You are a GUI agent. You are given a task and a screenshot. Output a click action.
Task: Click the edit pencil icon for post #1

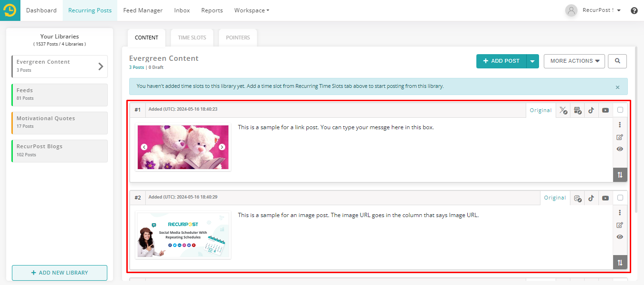coord(620,137)
